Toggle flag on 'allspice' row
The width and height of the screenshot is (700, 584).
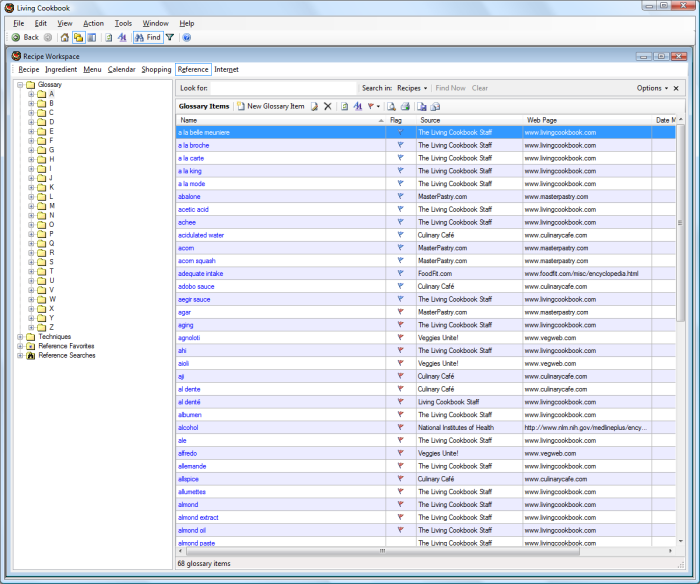tap(400, 479)
